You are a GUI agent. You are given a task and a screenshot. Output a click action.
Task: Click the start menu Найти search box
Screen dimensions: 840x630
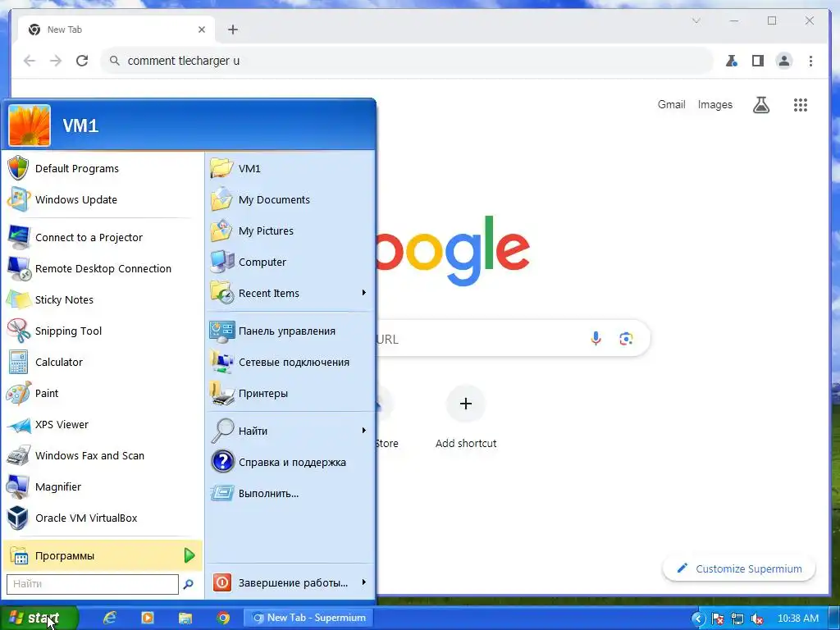pyautogui.click(x=92, y=584)
